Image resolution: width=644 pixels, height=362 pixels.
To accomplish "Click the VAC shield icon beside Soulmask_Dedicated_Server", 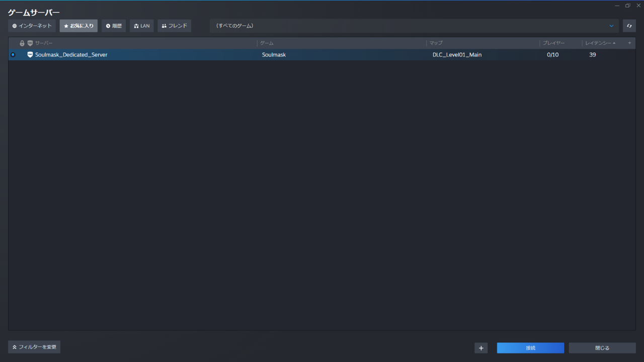I will point(30,55).
